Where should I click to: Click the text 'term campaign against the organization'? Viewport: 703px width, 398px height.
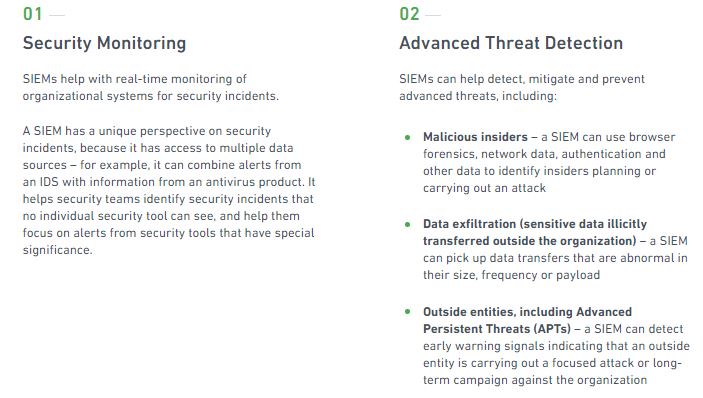click(x=535, y=380)
